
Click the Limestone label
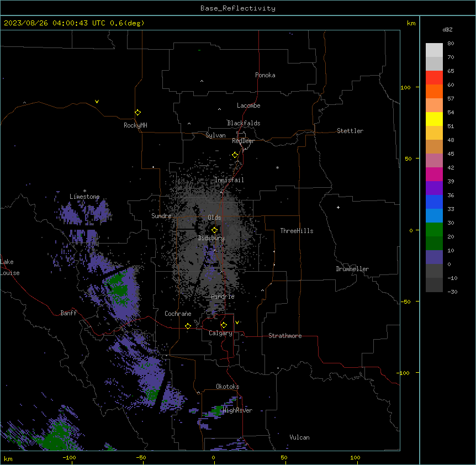pos(84,197)
